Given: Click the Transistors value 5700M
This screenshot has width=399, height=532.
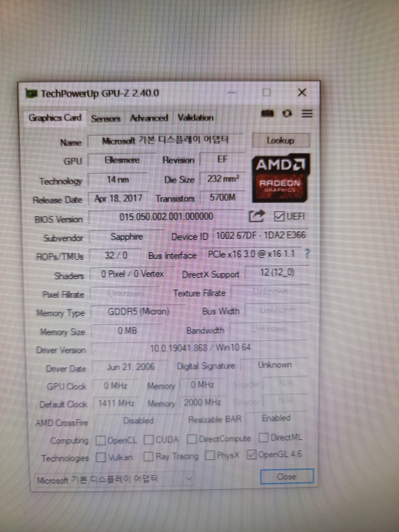Looking at the screenshot, I should pyautogui.click(x=222, y=197).
